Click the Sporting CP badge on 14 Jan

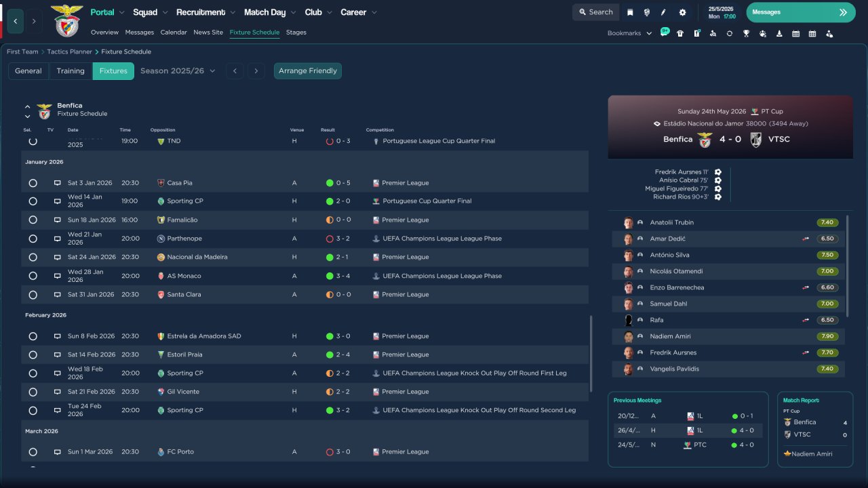pos(161,201)
